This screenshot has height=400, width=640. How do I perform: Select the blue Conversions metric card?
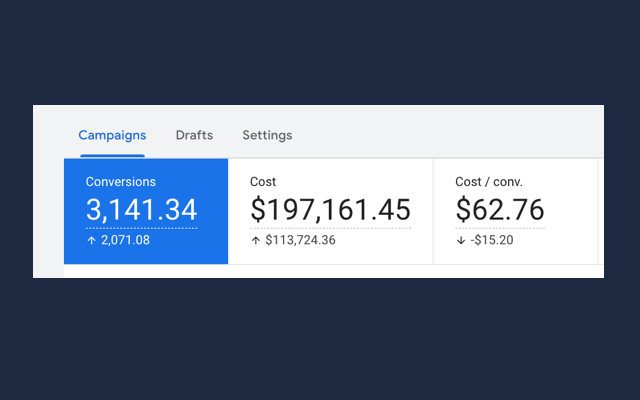coord(146,211)
